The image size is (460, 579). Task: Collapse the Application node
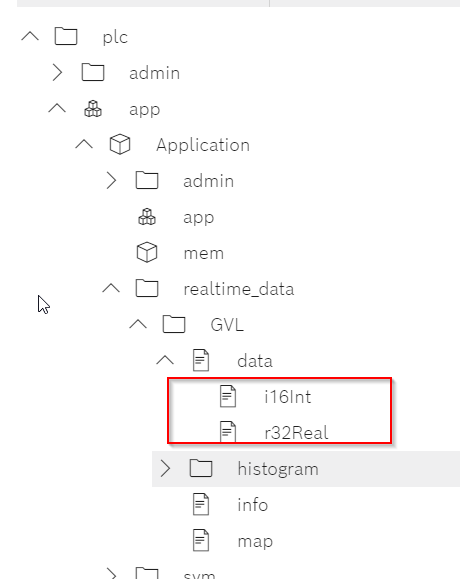[x=84, y=144]
